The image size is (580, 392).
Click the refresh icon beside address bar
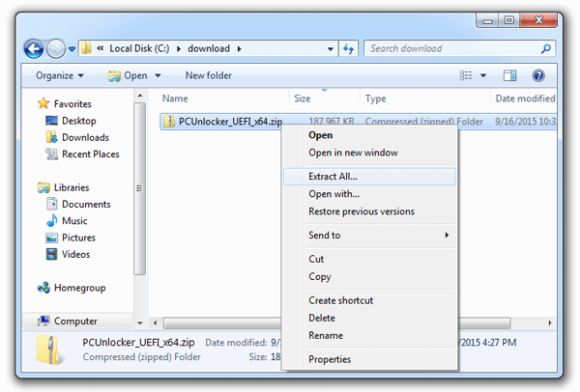coord(349,48)
